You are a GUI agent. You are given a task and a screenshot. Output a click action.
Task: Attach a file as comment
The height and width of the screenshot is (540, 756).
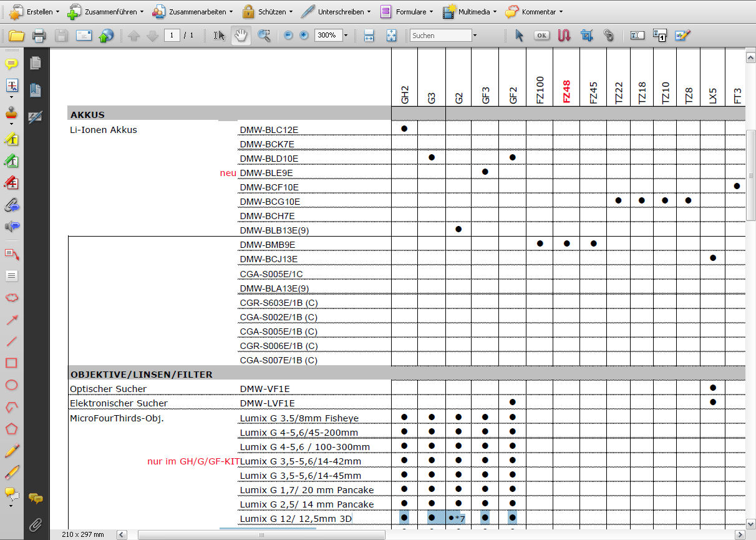point(11,205)
